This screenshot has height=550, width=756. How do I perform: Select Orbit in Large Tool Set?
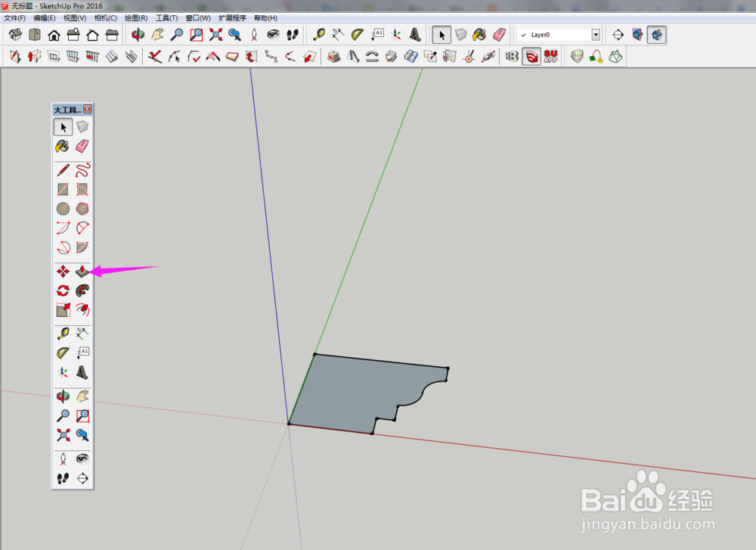click(64, 396)
